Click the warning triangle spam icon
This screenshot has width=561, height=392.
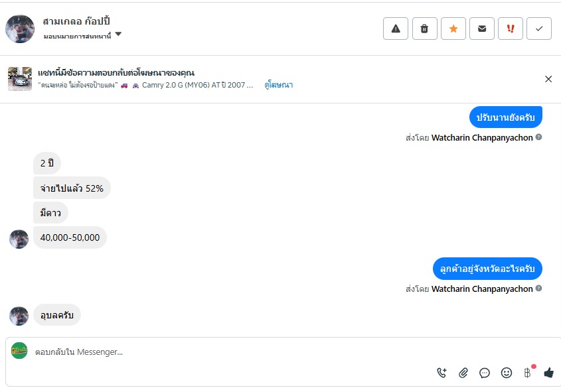click(396, 29)
